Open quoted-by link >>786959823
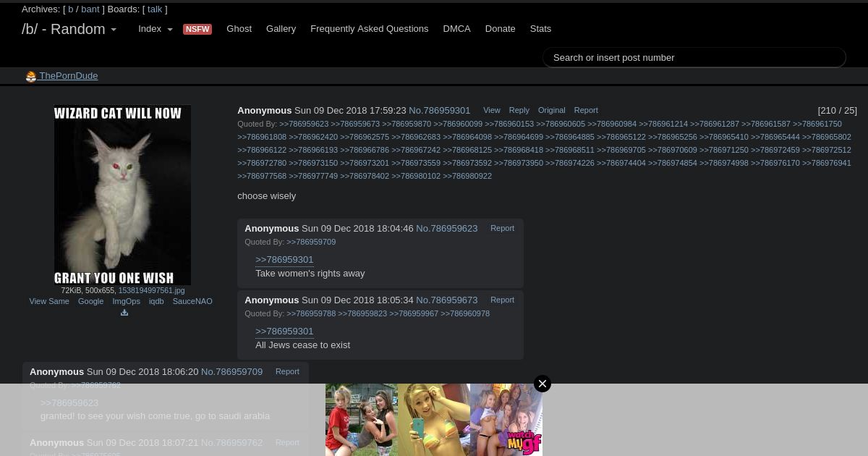The width and height of the screenshot is (868, 456). (x=362, y=313)
